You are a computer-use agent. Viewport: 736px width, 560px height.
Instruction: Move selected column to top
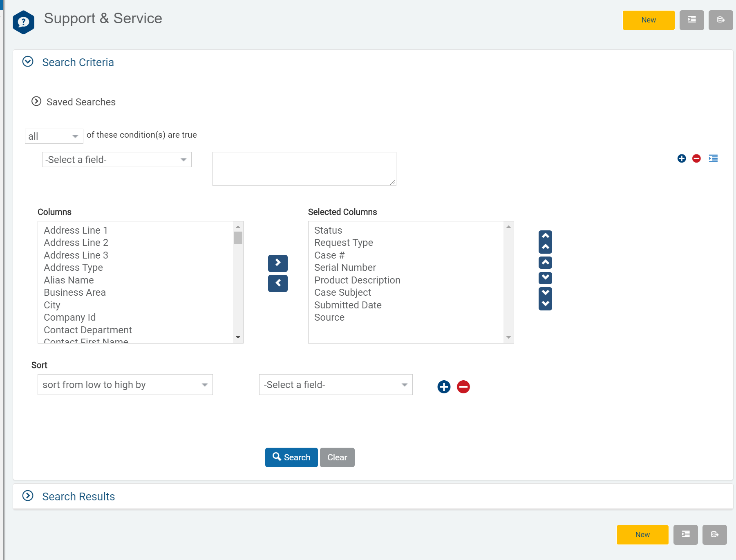pyautogui.click(x=545, y=242)
